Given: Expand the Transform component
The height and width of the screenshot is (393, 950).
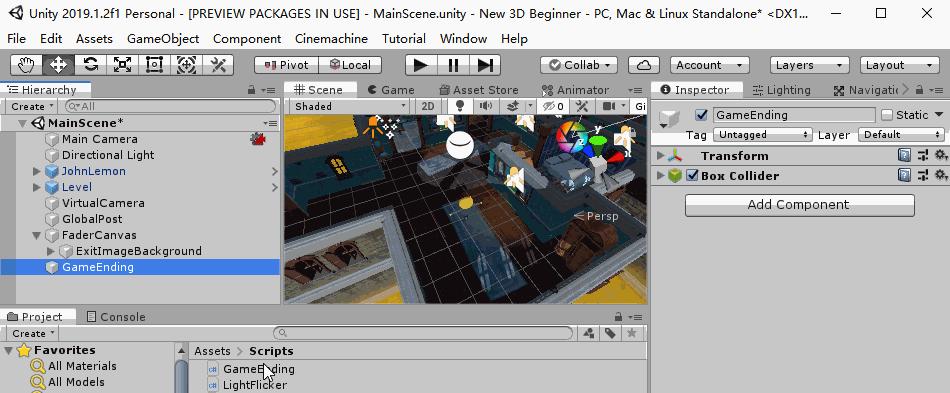Looking at the screenshot, I should click(x=661, y=156).
